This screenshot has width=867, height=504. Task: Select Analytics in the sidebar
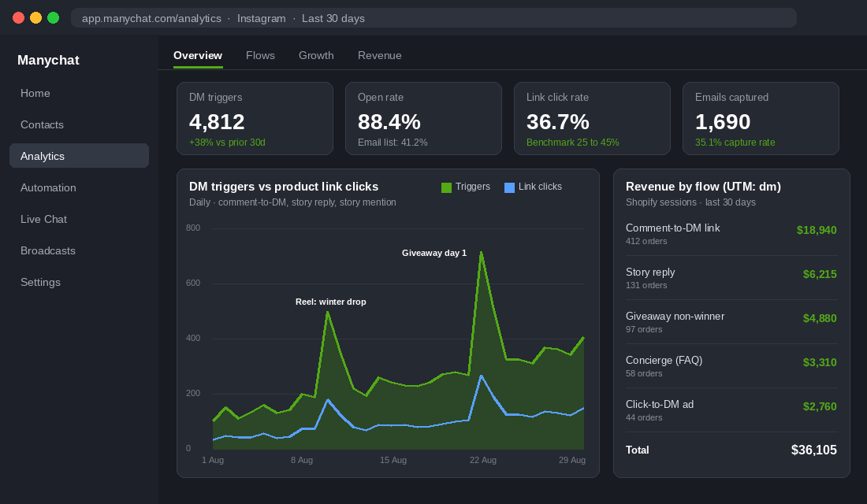pos(79,157)
